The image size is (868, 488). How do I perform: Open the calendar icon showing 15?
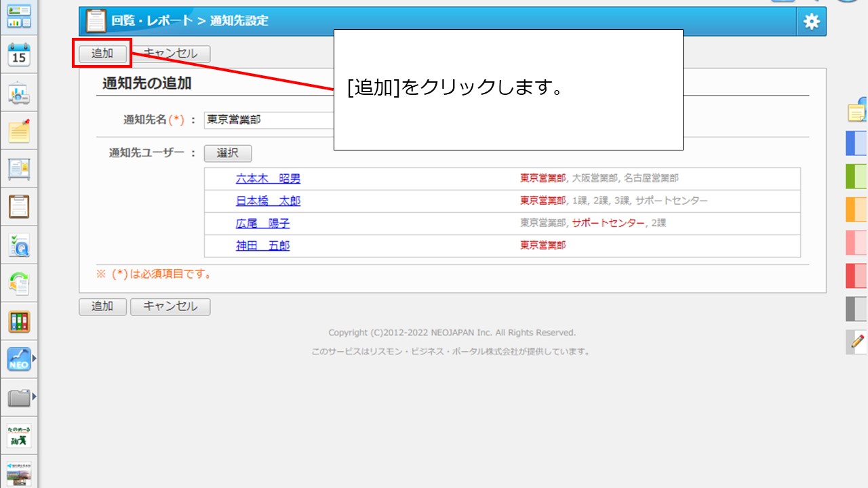(19, 56)
